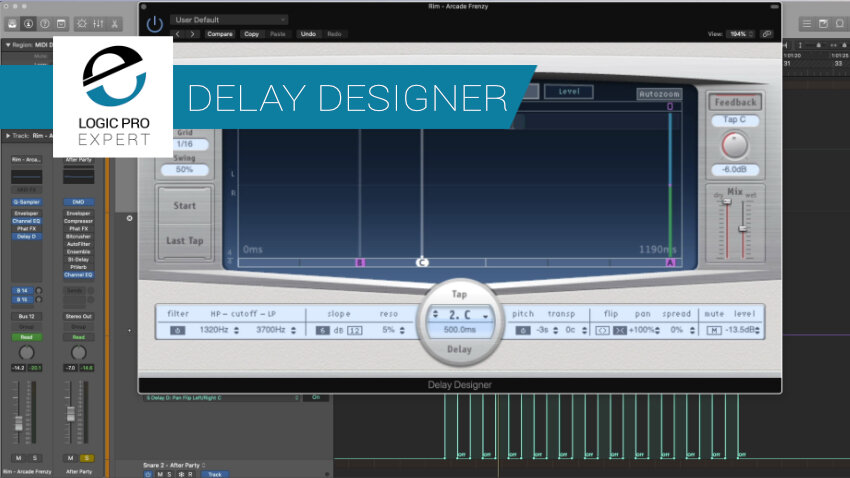Select tap C marker in identification bar
850x478 pixels.
click(422, 263)
